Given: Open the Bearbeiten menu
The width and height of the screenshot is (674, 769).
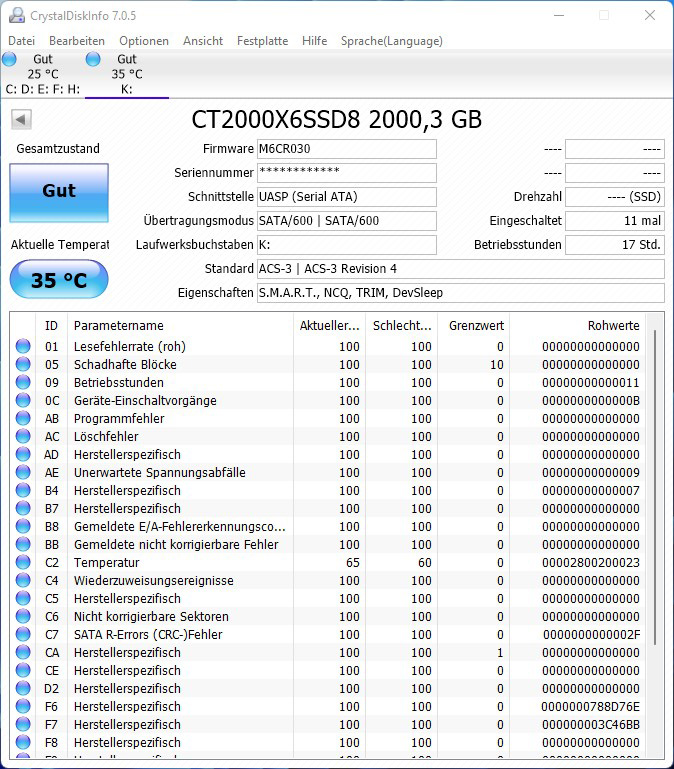Looking at the screenshot, I should point(77,41).
